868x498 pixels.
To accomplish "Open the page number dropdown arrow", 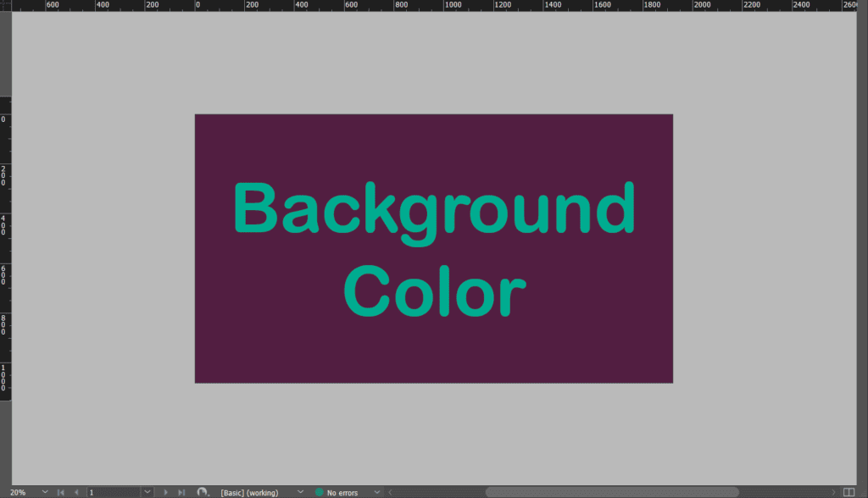I will point(147,492).
